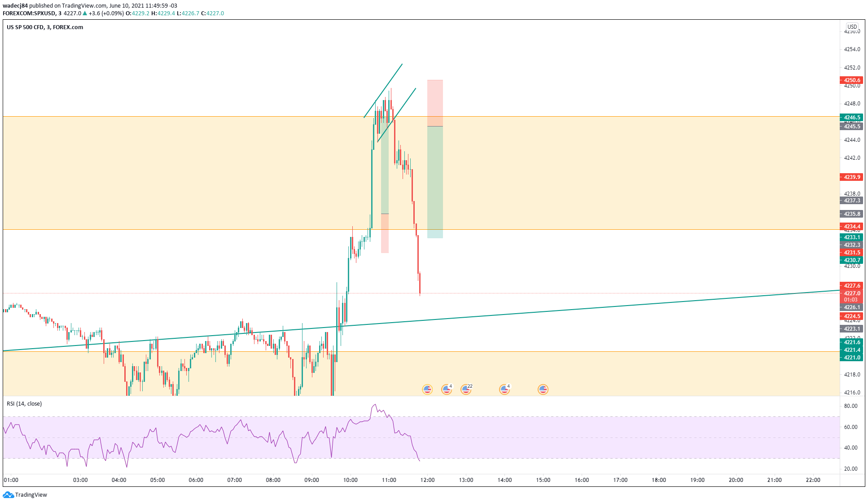Image resolution: width=868 pixels, height=503 pixels.
Task: Click the FOREXCOM:SPXUSD symbol text in header
Action: pyautogui.click(x=29, y=13)
